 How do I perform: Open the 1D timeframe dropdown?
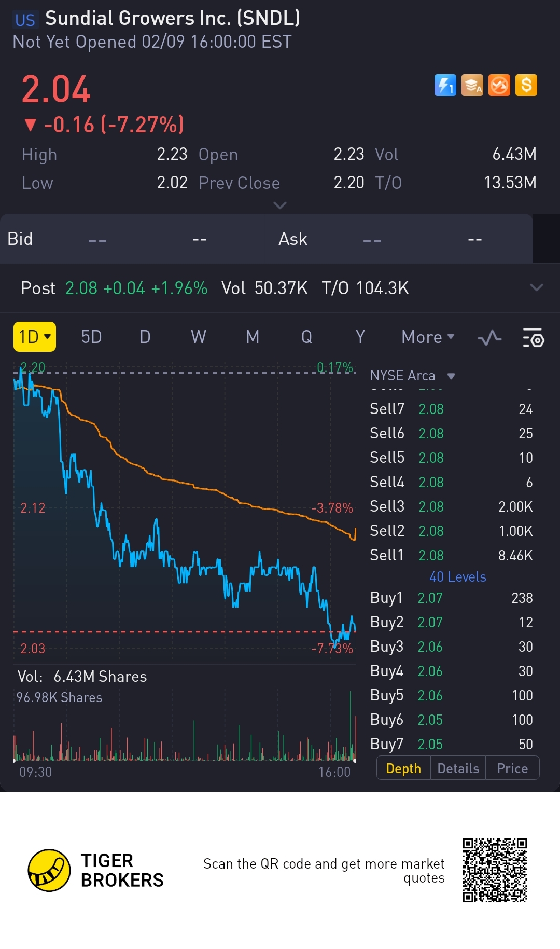coord(35,337)
